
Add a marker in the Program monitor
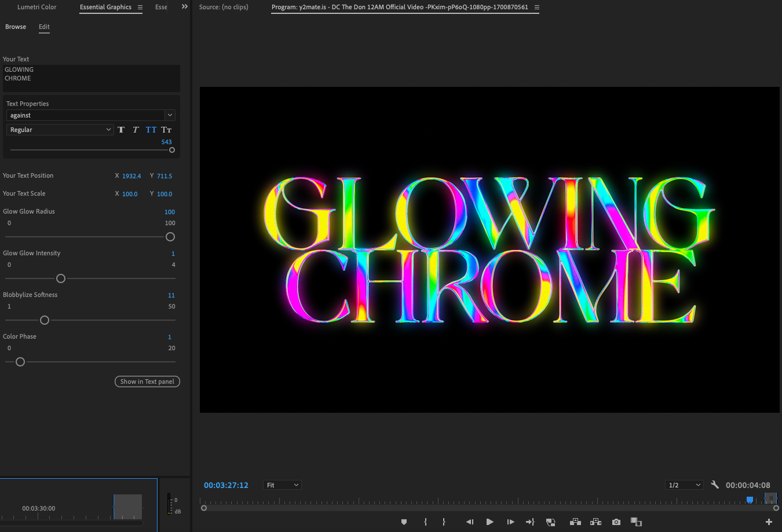pyautogui.click(x=404, y=522)
